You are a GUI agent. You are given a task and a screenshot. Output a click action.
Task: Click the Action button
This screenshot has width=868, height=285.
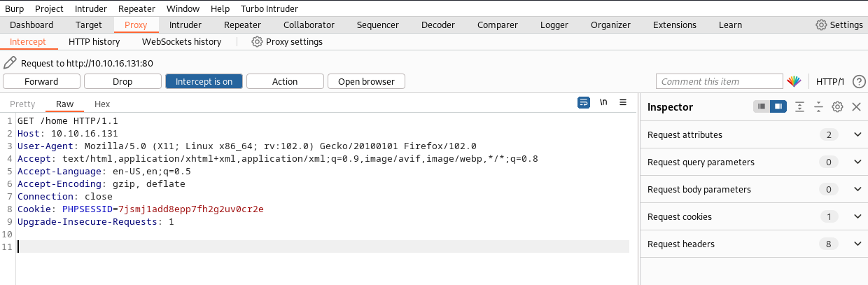[285, 81]
